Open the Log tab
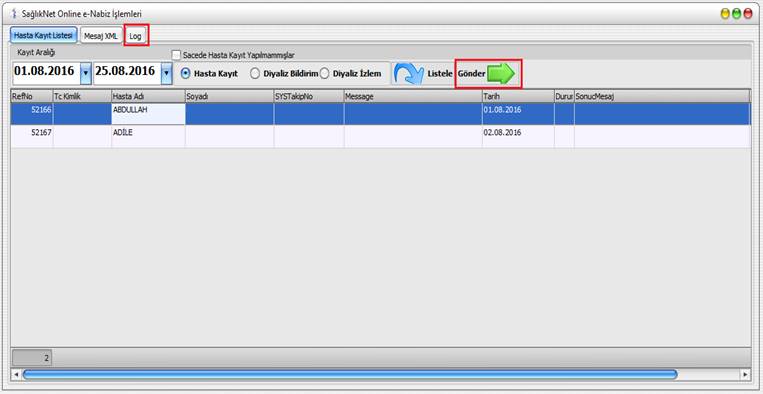The width and height of the screenshot is (763, 394). tap(136, 36)
